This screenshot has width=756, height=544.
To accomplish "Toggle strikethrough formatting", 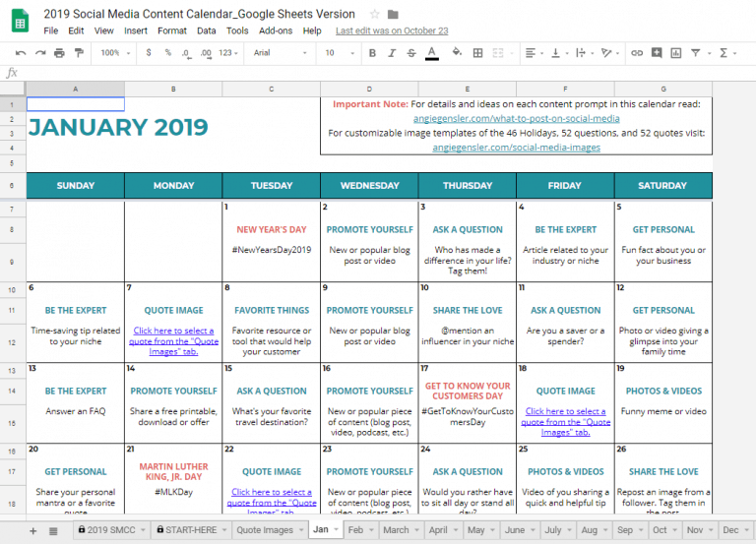I will pos(411,53).
